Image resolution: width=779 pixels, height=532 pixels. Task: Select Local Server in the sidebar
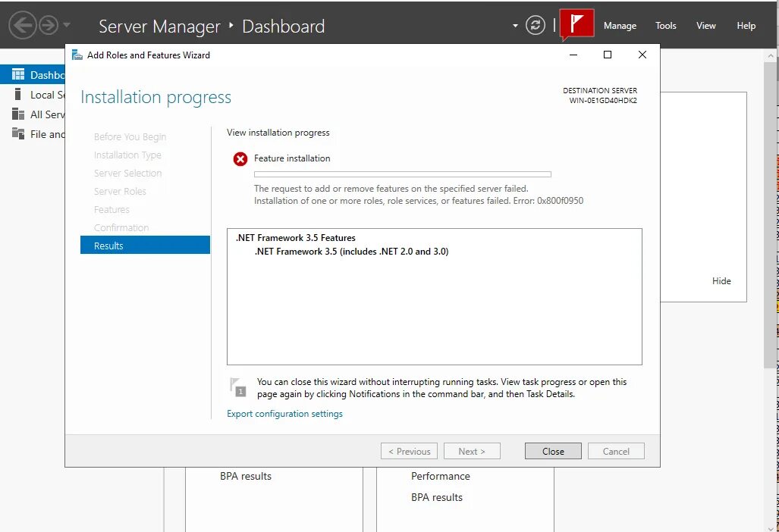coord(33,95)
